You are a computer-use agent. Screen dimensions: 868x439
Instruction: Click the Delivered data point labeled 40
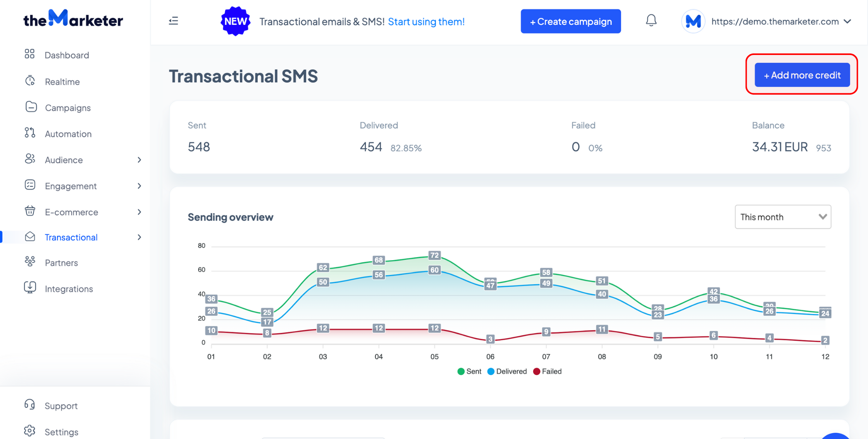point(602,294)
